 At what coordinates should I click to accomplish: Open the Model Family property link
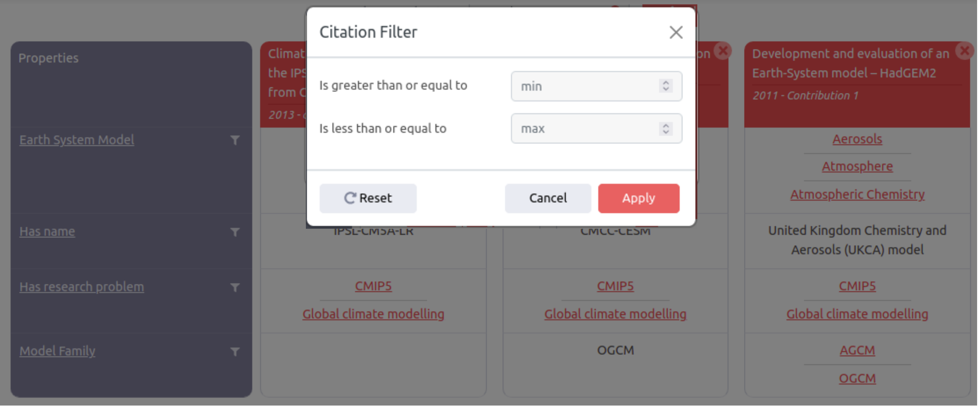pyautogui.click(x=57, y=351)
